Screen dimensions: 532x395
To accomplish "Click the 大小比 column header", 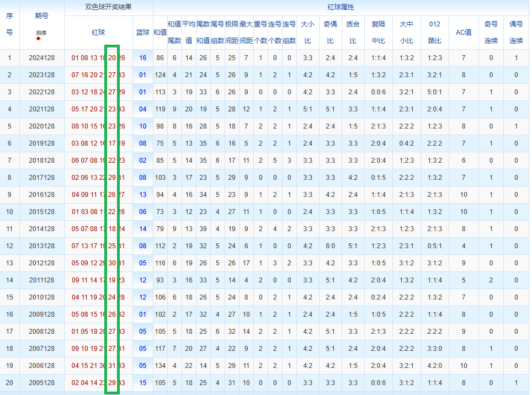I will click(x=308, y=33).
